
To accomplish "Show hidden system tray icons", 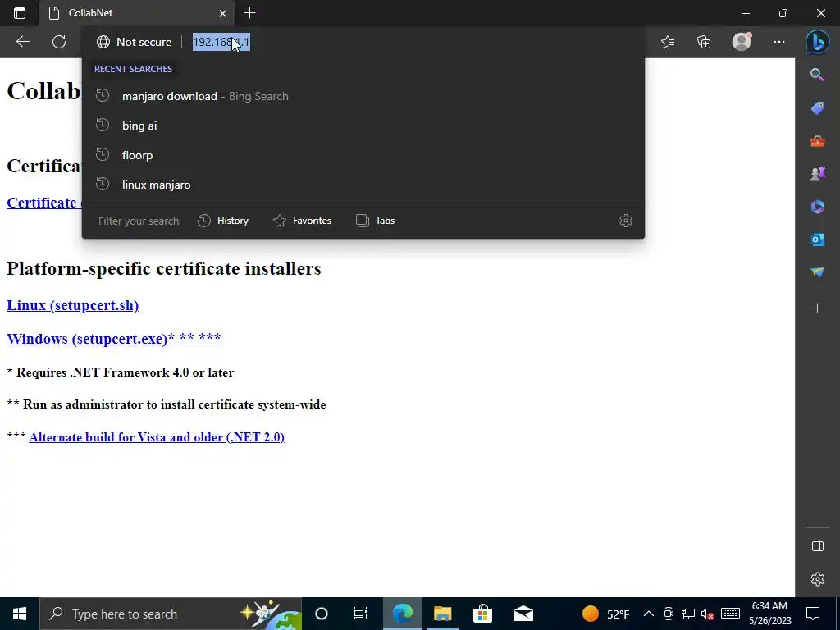I will [x=648, y=614].
